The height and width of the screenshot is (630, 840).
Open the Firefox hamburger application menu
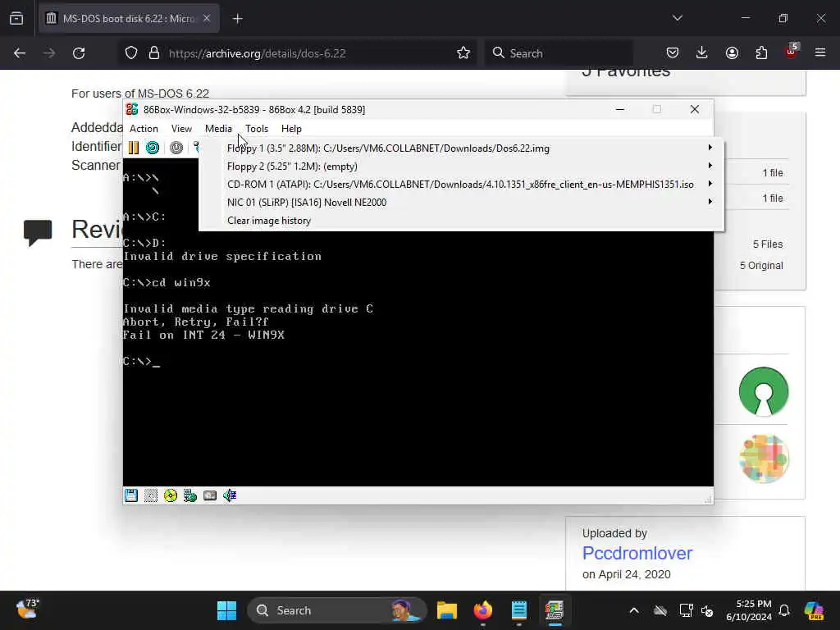point(820,52)
